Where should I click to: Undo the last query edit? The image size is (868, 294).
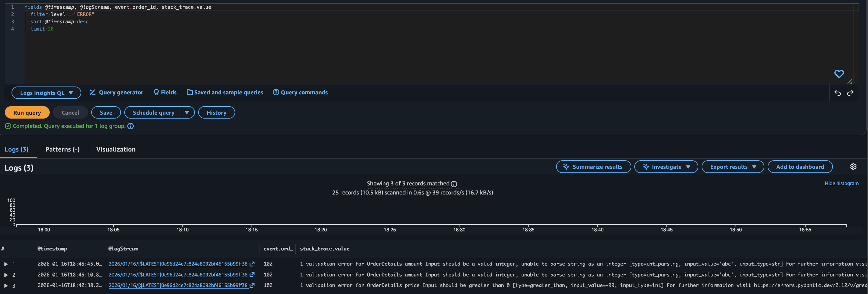(x=838, y=93)
